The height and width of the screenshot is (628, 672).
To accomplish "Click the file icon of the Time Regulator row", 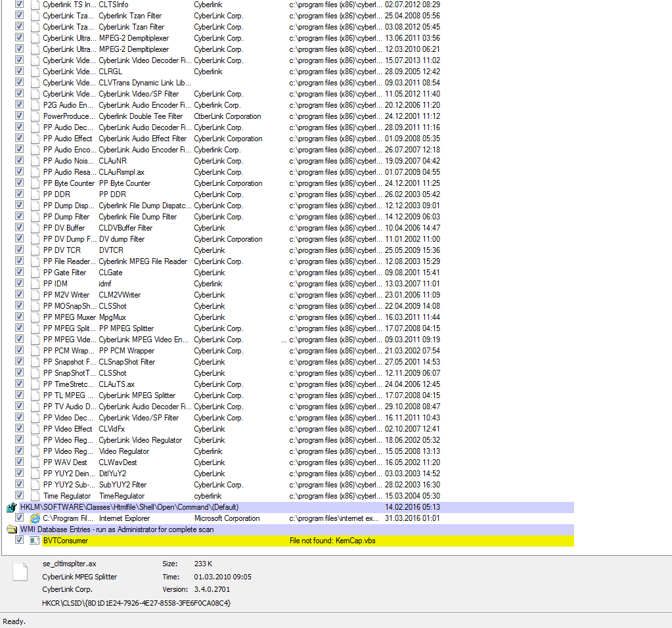I will point(35,496).
